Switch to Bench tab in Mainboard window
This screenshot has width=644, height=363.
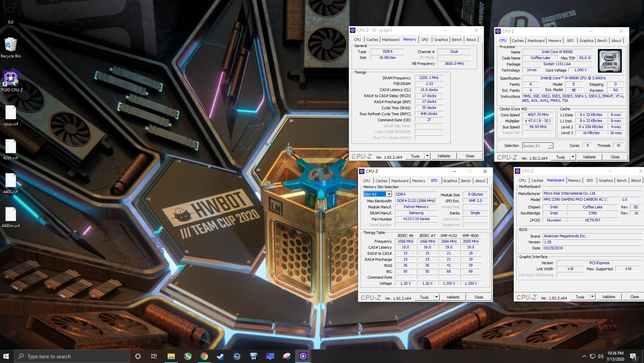coord(621,180)
